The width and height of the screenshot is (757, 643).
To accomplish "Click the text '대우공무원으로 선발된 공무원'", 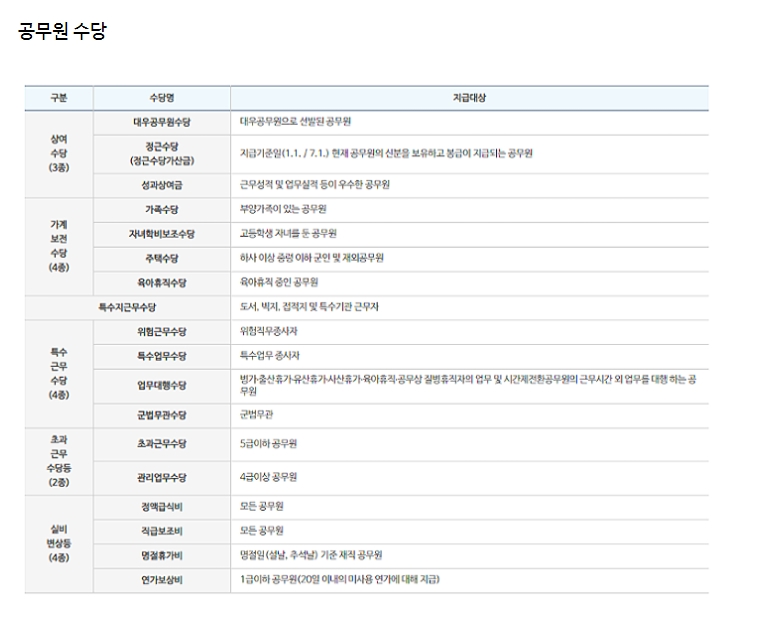I will tap(295, 122).
